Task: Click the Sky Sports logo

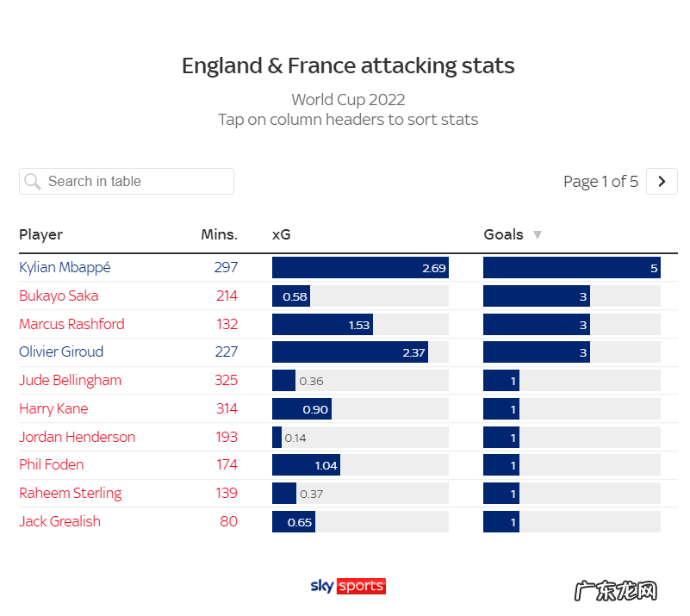Action: 348,586
